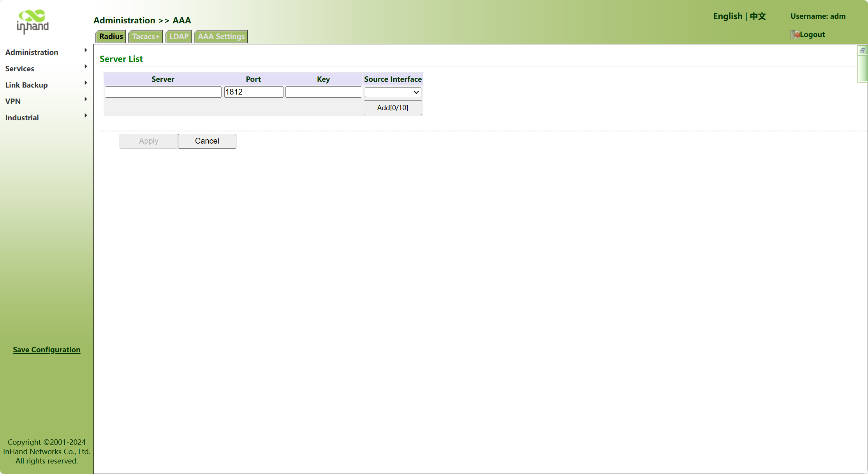
Task: Click the Logout icon
Action: pyautogui.click(x=795, y=35)
